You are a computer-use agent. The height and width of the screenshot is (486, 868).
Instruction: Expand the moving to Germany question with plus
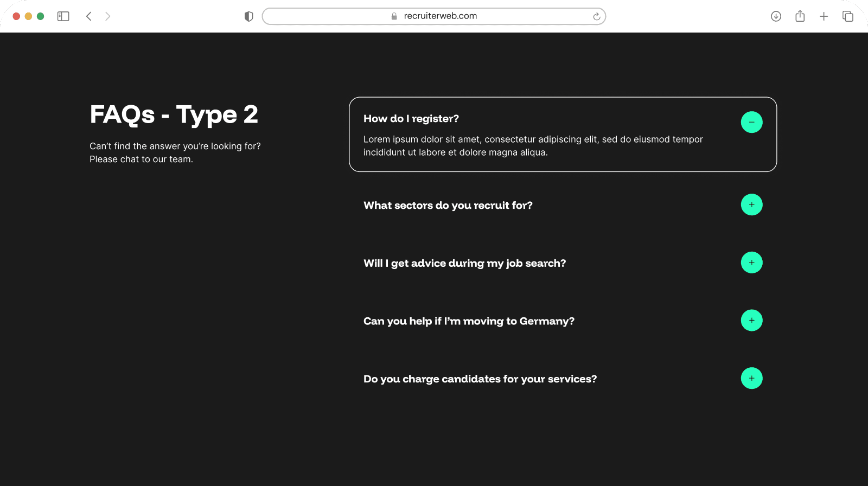[751, 321]
